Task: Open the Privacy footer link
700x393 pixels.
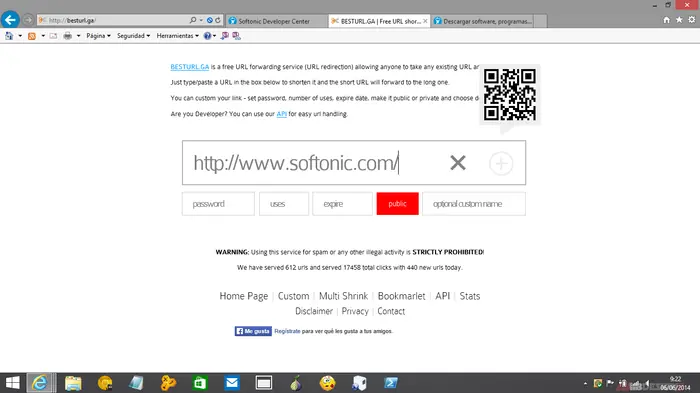Action: [355, 311]
